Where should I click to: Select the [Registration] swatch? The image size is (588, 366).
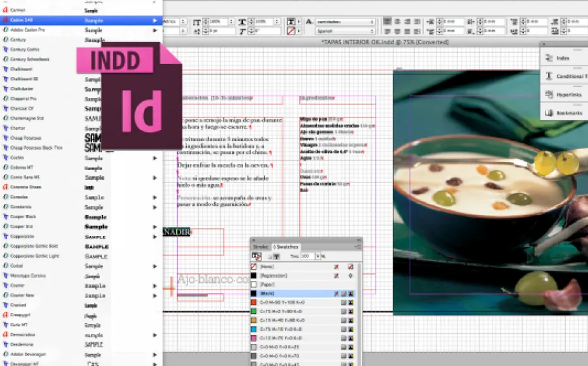point(303,276)
